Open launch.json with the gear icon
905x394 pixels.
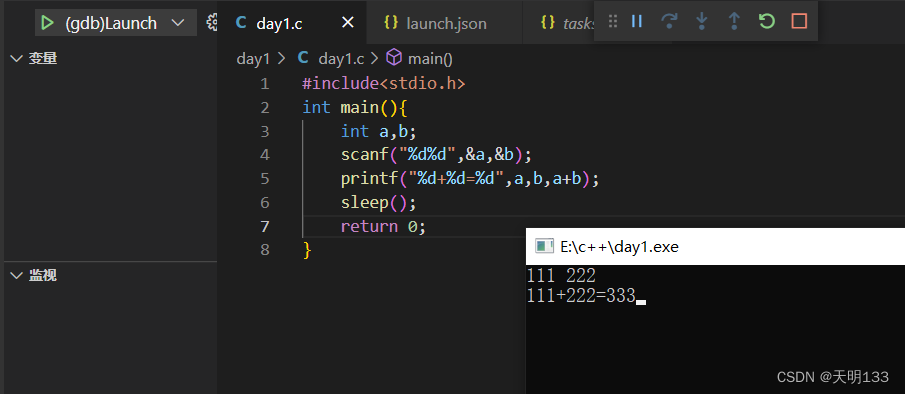coord(212,23)
